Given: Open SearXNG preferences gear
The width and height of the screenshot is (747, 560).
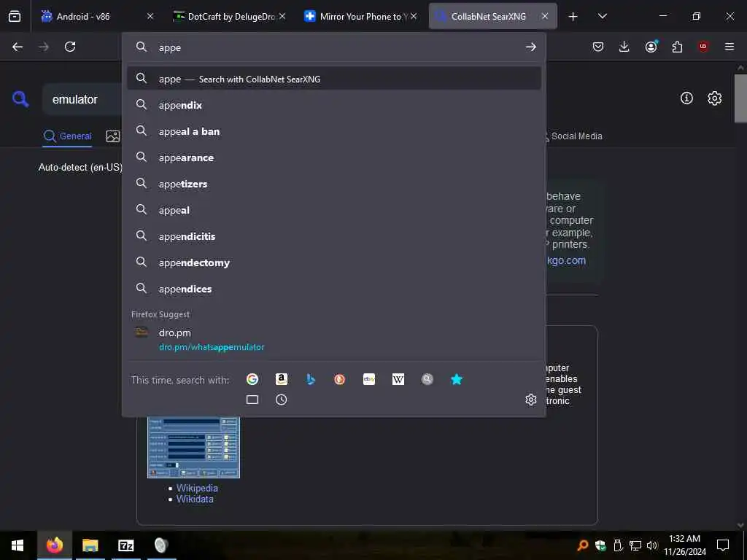Looking at the screenshot, I should point(714,98).
